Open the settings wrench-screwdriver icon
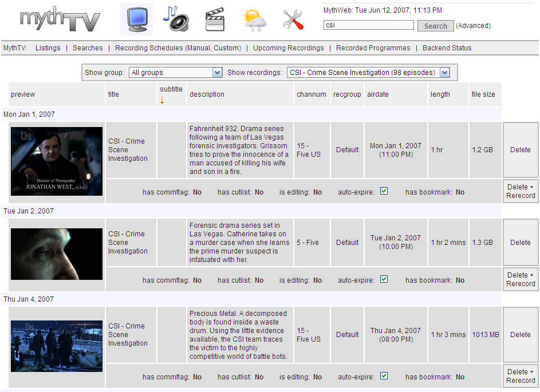540x392 pixels. (293, 19)
